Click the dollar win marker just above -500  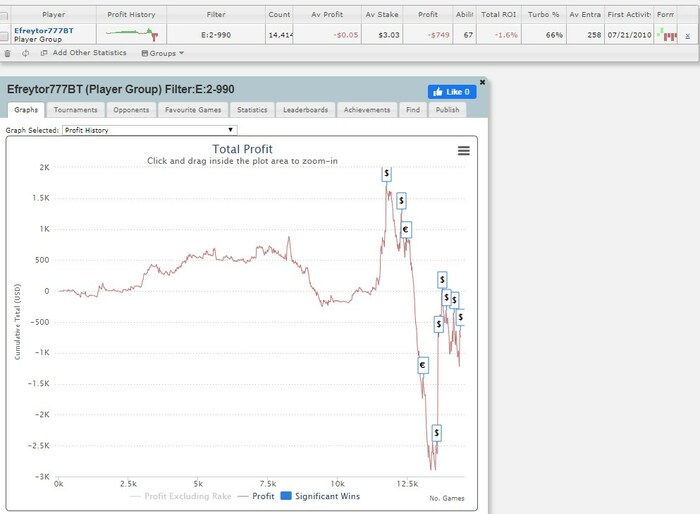pyautogui.click(x=439, y=324)
